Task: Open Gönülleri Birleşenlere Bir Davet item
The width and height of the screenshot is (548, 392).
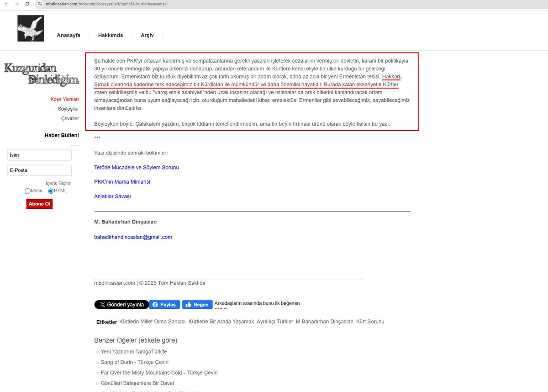Action: pyautogui.click(x=137, y=383)
